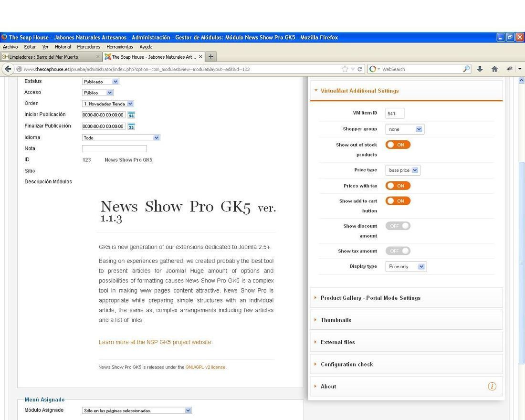Open the Price type dropdown

pos(403,170)
